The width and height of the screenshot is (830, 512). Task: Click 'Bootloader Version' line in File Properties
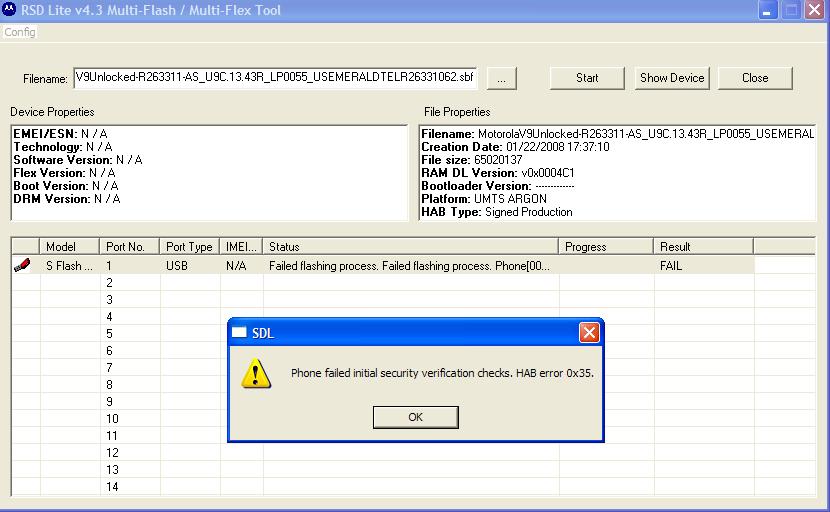pos(498,186)
